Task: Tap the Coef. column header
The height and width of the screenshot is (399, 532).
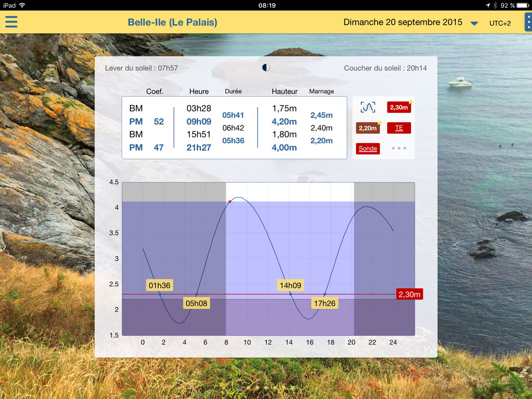Action: point(155,92)
